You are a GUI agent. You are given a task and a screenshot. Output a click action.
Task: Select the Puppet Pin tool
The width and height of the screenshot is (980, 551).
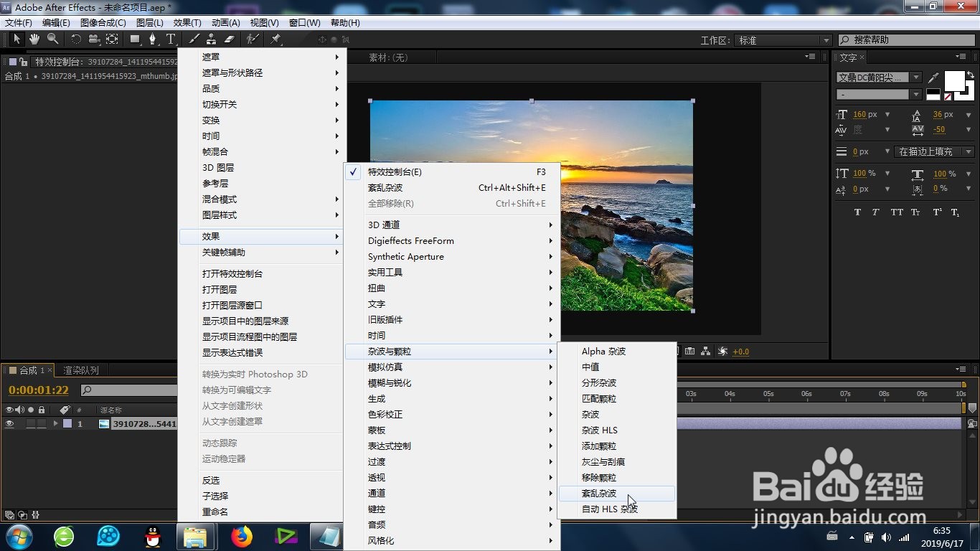point(277,39)
